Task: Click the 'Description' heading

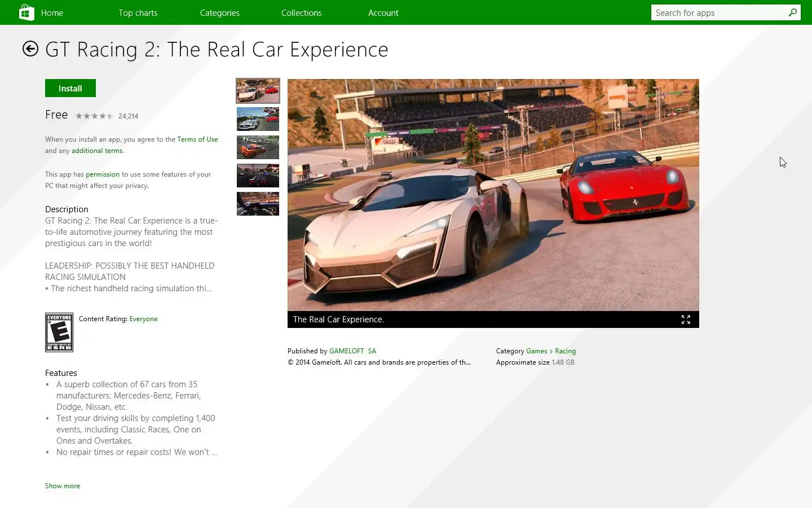Action: (67, 209)
